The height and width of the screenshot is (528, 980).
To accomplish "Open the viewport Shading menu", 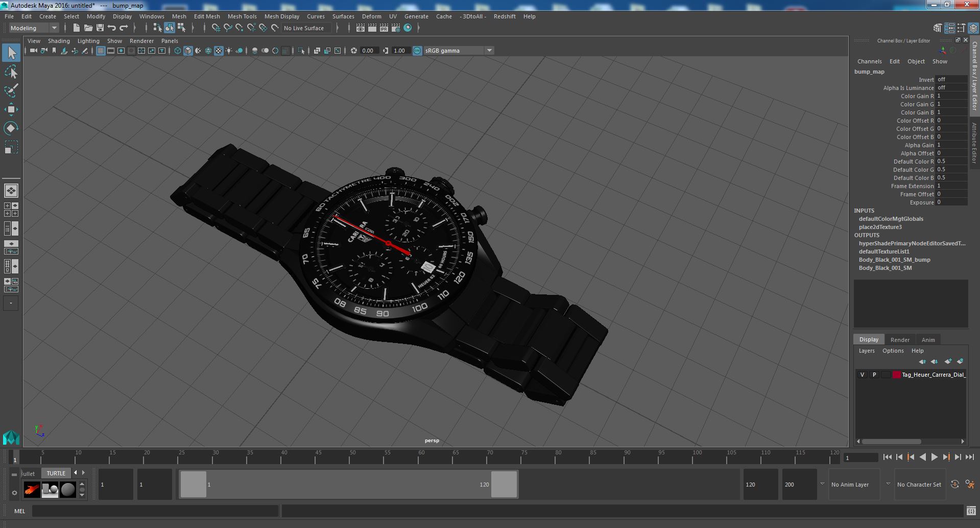I will (59, 41).
